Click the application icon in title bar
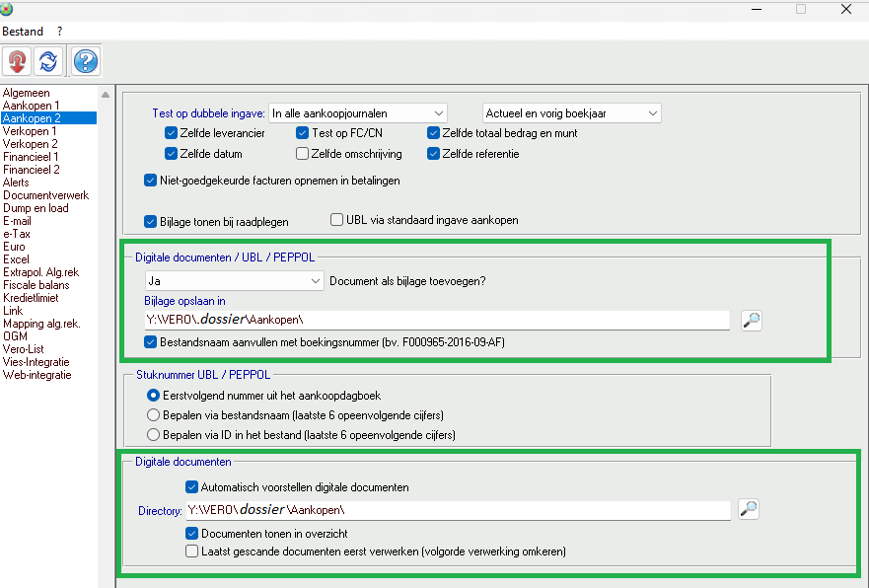 tap(8, 9)
